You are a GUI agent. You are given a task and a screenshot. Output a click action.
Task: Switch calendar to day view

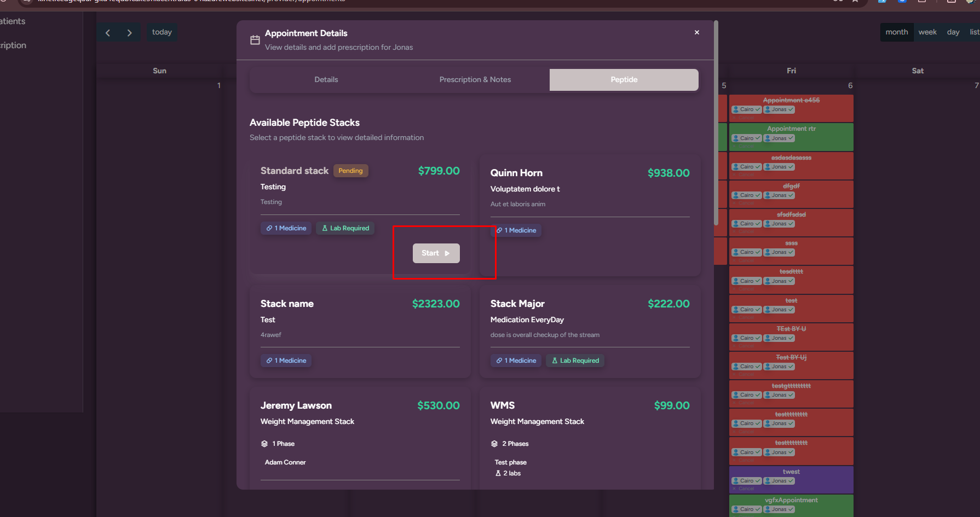click(953, 32)
